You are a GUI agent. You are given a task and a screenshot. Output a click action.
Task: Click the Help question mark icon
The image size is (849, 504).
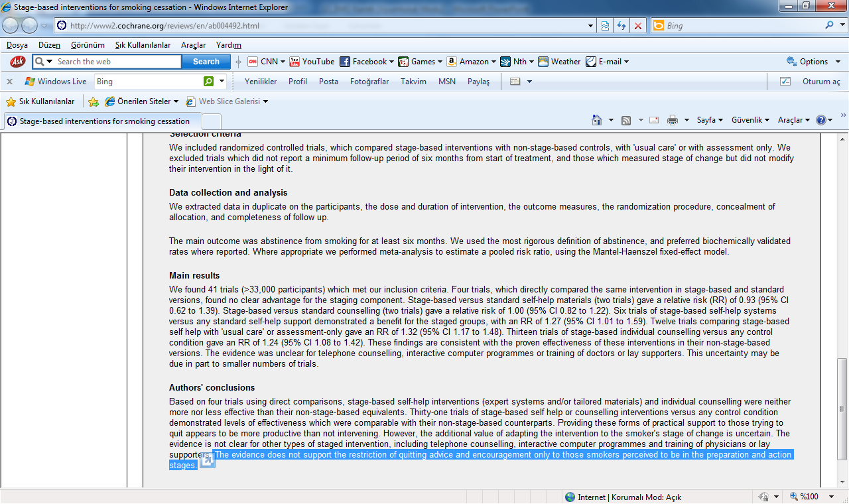[x=821, y=120]
